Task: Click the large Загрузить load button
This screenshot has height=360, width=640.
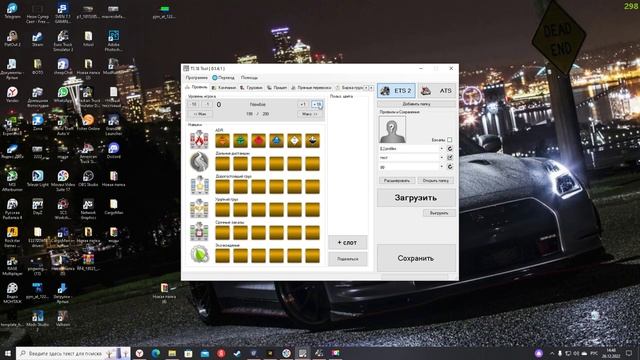Action: click(x=416, y=198)
